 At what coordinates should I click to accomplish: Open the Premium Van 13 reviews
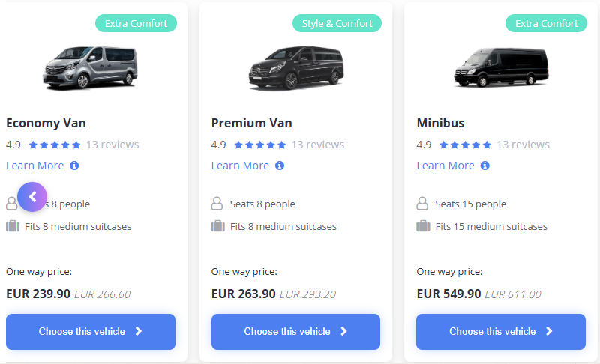point(318,145)
